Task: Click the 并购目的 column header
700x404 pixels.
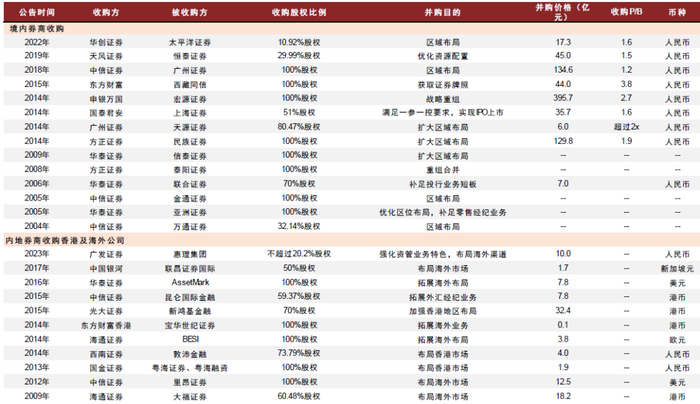Action: pos(442,12)
